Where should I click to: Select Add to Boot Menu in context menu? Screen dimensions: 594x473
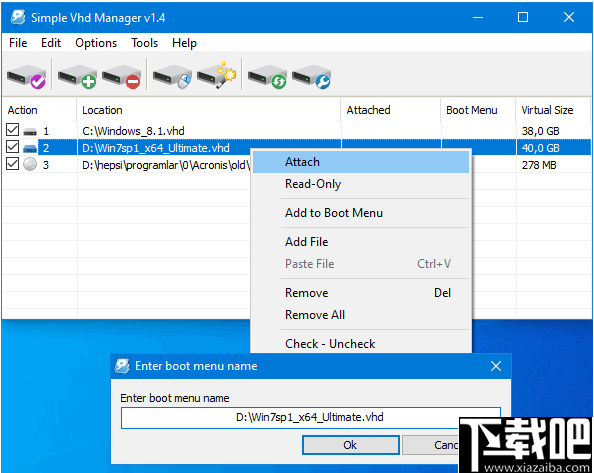point(361,213)
